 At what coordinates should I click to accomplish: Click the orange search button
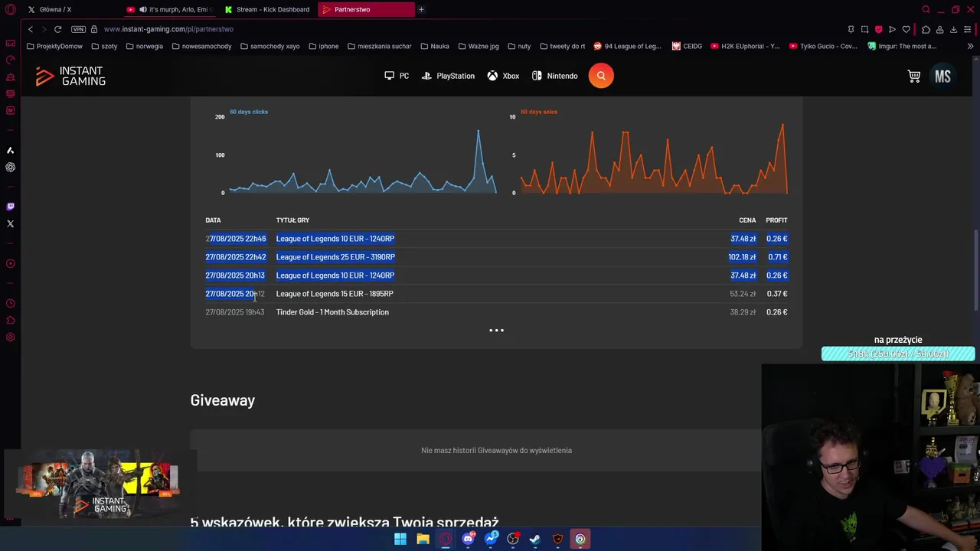click(x=601, y=76)
